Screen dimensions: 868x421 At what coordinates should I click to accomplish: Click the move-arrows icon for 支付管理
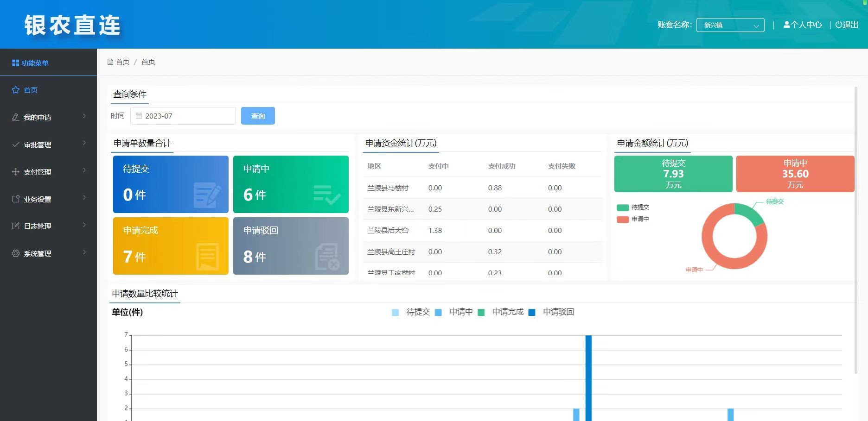(15, 172)
